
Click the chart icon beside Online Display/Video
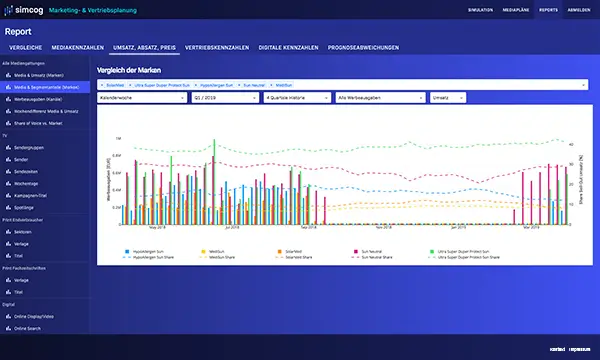tap(8, 316)
